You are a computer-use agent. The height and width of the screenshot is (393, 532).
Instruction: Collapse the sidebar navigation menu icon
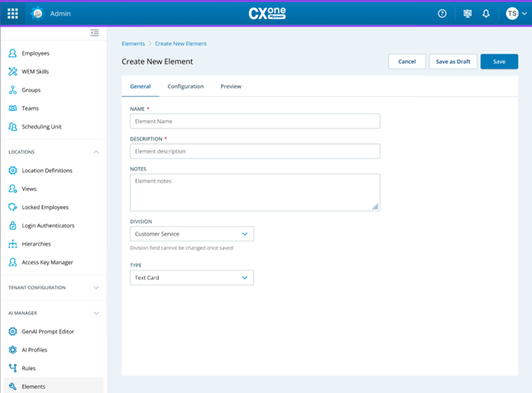coord(94,33)
